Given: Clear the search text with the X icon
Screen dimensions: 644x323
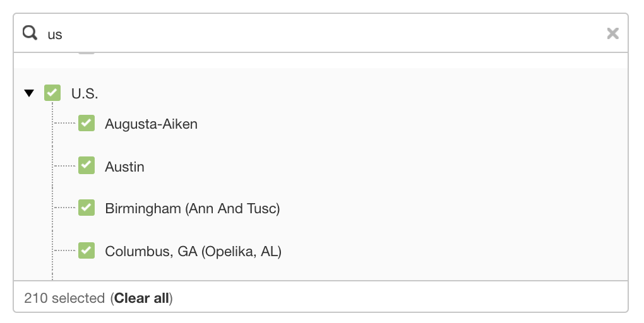Looking at the screenshot, I should (613, 33).
